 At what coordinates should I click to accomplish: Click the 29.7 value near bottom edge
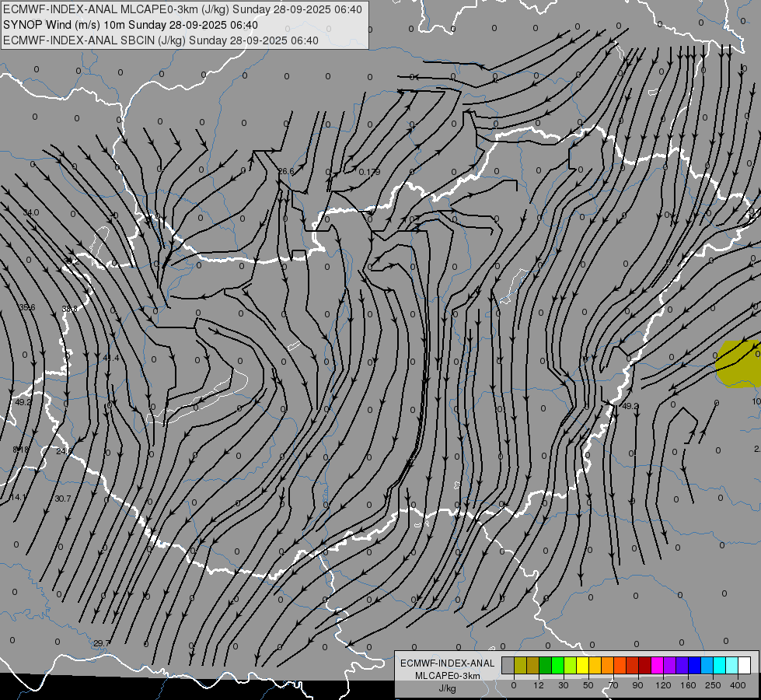click(102, 643)
